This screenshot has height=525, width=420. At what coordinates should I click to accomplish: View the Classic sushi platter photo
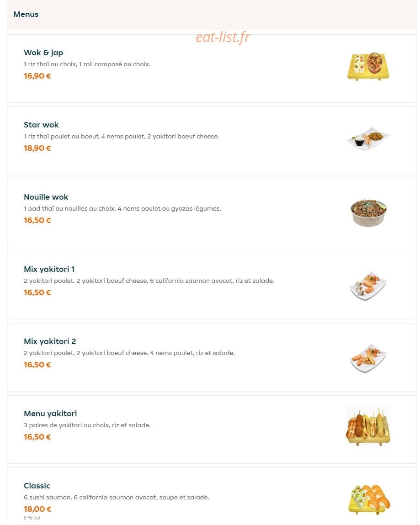coord(369,499)
